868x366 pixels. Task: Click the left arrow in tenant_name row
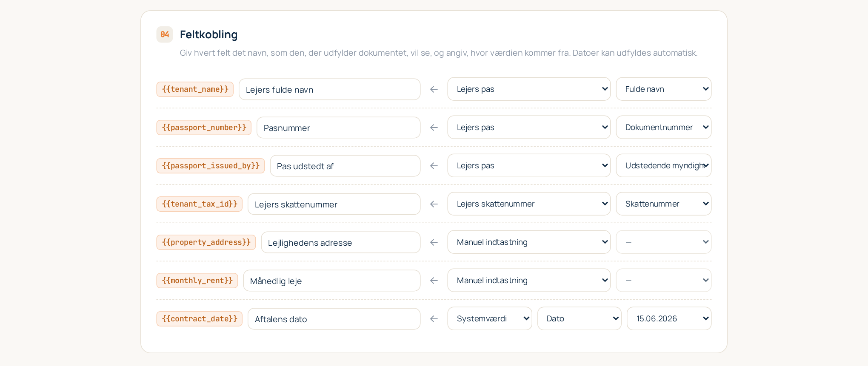(434, 89)
